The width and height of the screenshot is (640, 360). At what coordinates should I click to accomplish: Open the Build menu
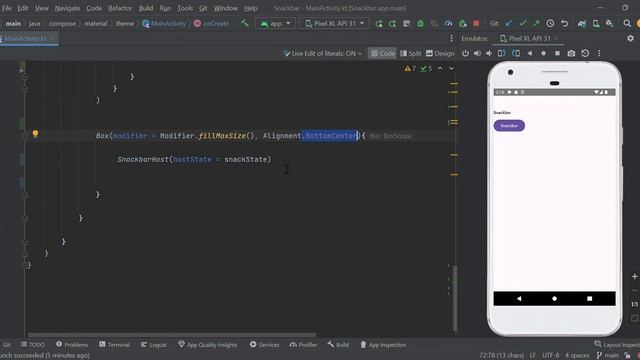(x=146, y=8)
